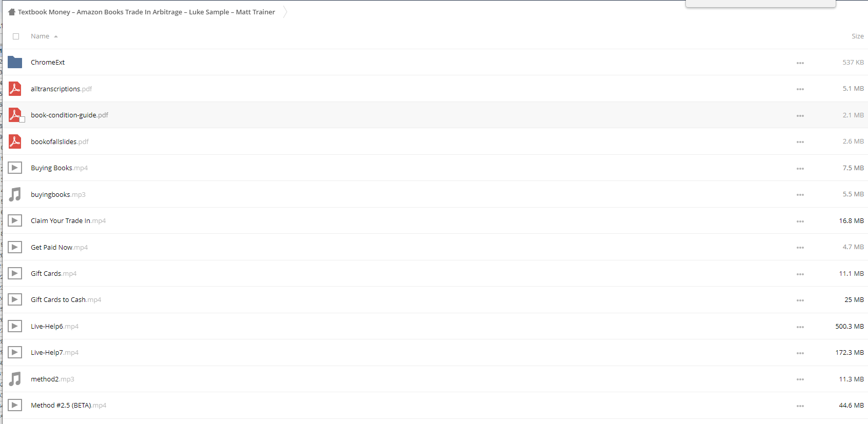Viewport: 868px width, 424px height.
Task: Click the video icon for Gift Cards to Cash.mp4
Action: (15, 299)
